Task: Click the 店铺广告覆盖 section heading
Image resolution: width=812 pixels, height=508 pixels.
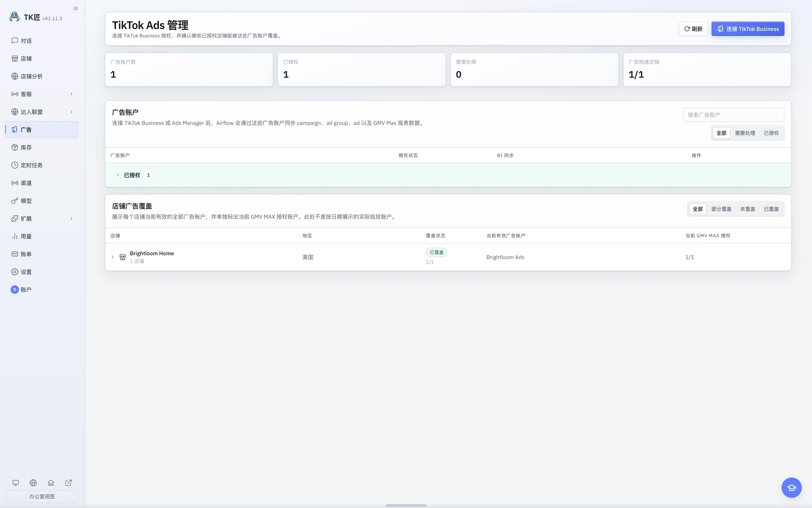Action: click(132, 206)
